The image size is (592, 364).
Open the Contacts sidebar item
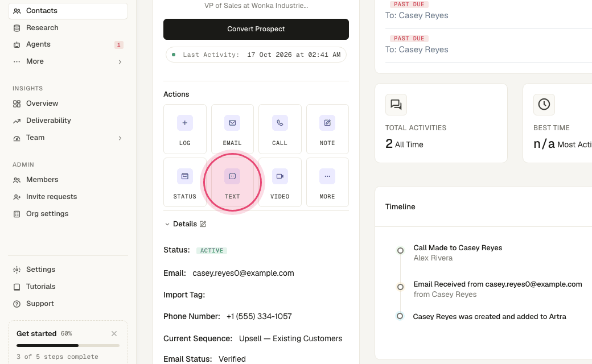68,11
